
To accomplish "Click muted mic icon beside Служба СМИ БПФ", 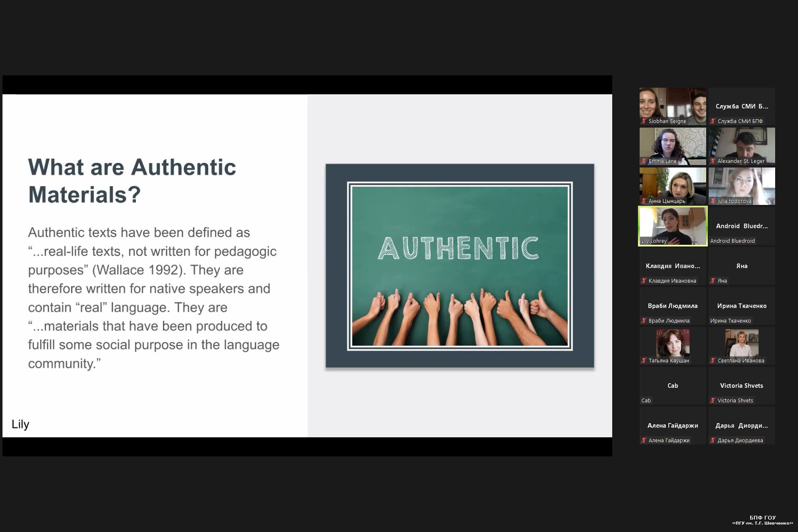I will pos(713,121).
